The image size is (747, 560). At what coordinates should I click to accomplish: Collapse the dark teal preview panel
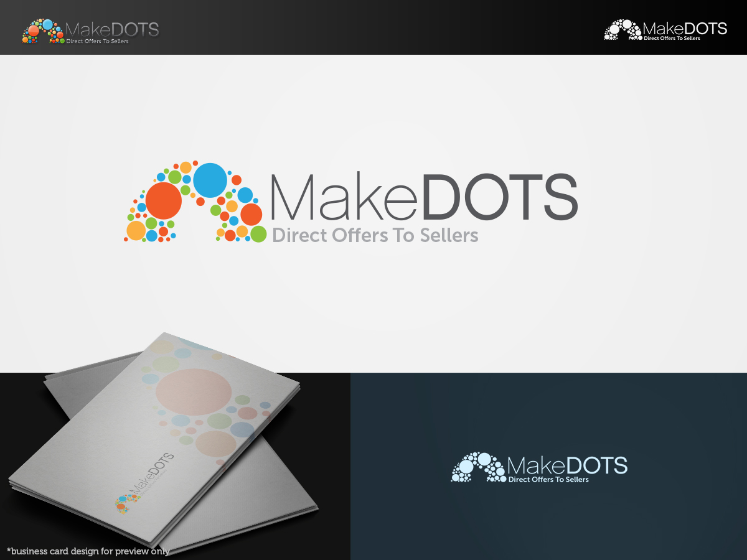(x=548, y=467)
